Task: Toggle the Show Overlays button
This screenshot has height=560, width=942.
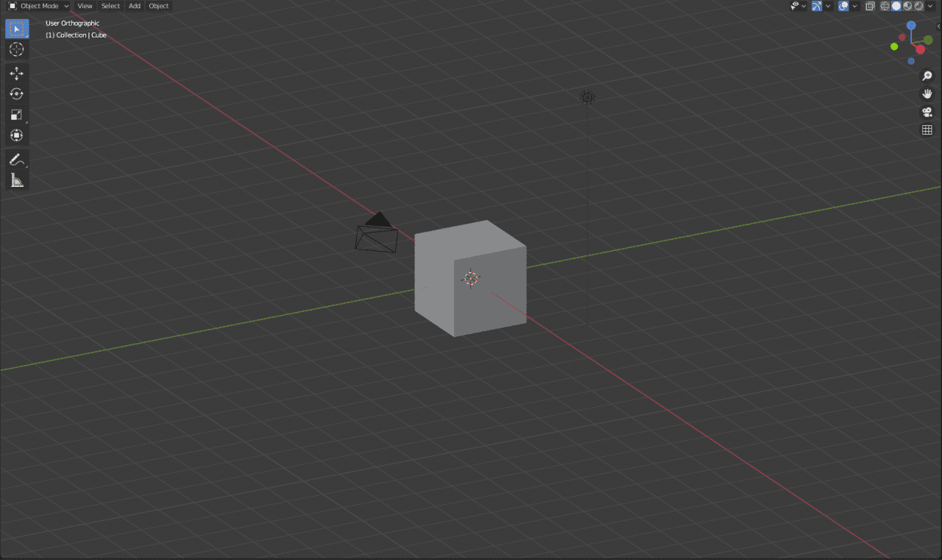Action: (843, 6)
